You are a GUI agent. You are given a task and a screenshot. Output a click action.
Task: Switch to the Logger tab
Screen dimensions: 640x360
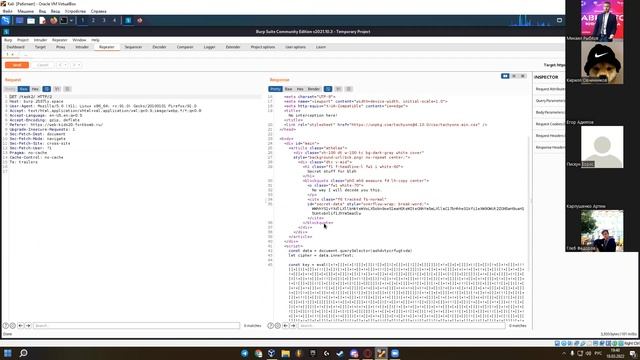(x=209, y=47)
